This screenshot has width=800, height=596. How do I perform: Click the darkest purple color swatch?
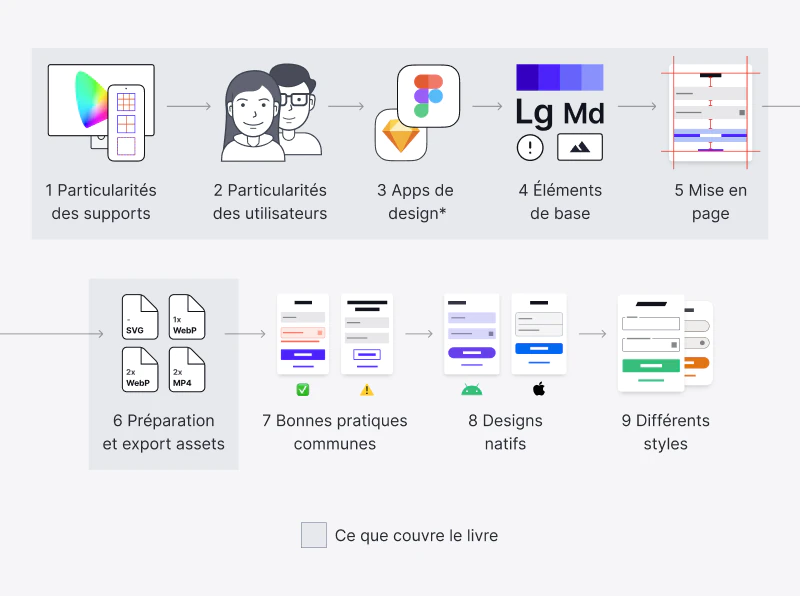click(x=527, y=78)
